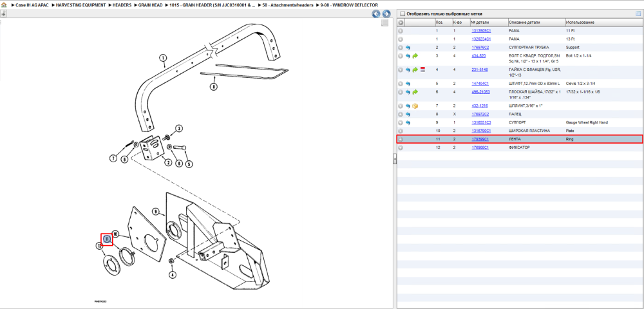Collapse the parts list panel splitter handle

[394, 159]
